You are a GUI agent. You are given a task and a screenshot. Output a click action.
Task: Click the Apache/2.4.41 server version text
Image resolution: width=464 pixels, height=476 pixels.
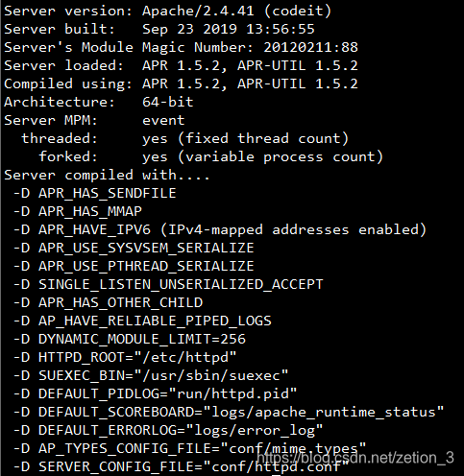pos(198,12)
